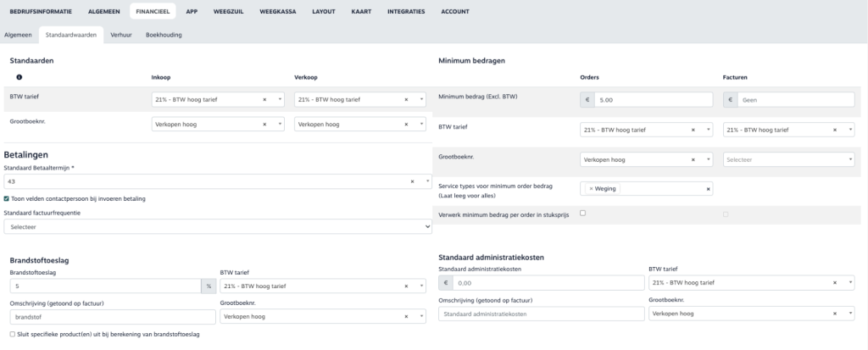This screenshot has width=868, height=350.
Task: Clear all service types for minimum order
Action: (709, 188)
